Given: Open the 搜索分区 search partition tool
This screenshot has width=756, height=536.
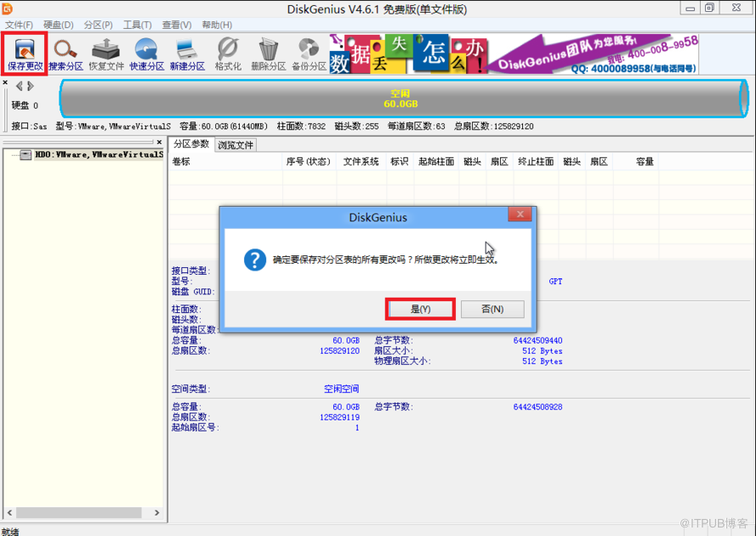Looking at the screenshot, I should [x=65, y=54].
